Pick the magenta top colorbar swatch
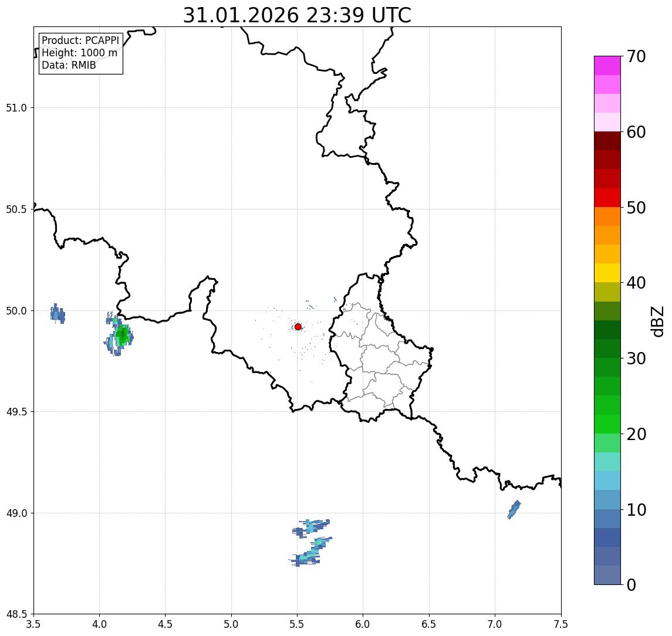The width and height of the screenshot is (672, 636). [607, 66]
